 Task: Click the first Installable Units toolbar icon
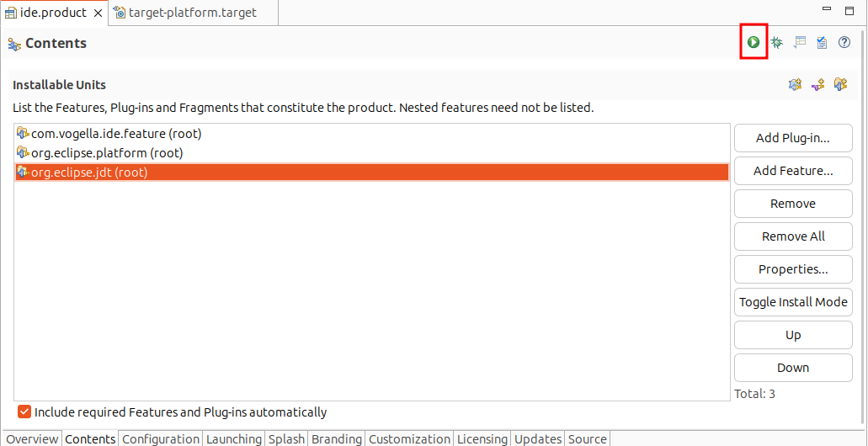[795, 85]
